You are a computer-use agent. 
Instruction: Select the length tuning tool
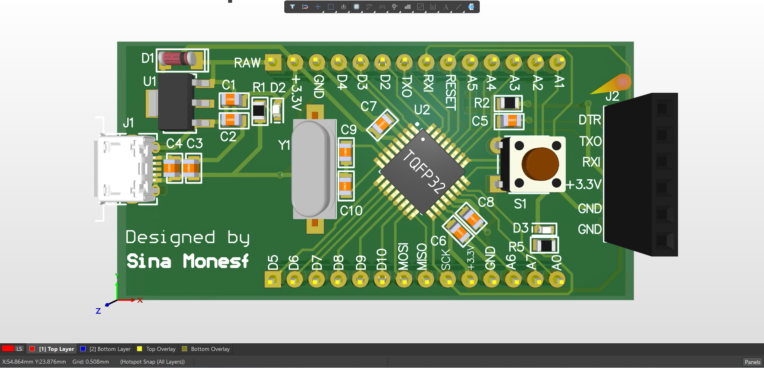coord(382,7)
